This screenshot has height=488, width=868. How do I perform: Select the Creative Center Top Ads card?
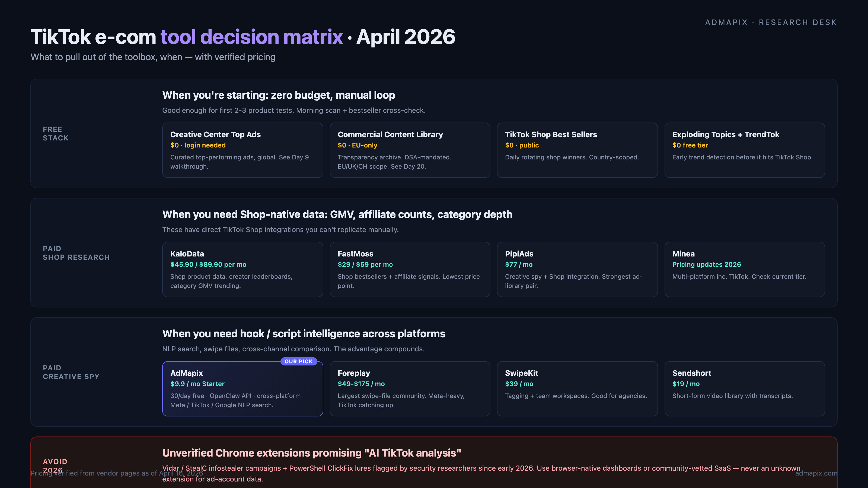(242, 150)
